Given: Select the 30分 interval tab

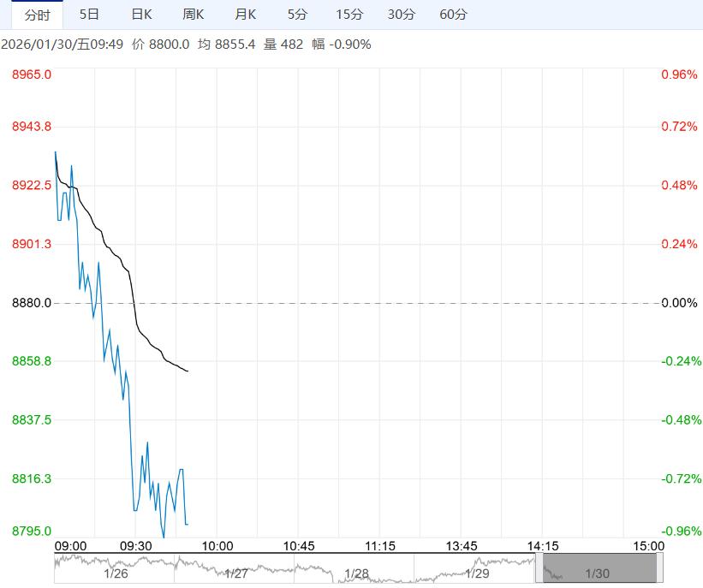Looking at the screenshot, I should [x=401, y=15].
